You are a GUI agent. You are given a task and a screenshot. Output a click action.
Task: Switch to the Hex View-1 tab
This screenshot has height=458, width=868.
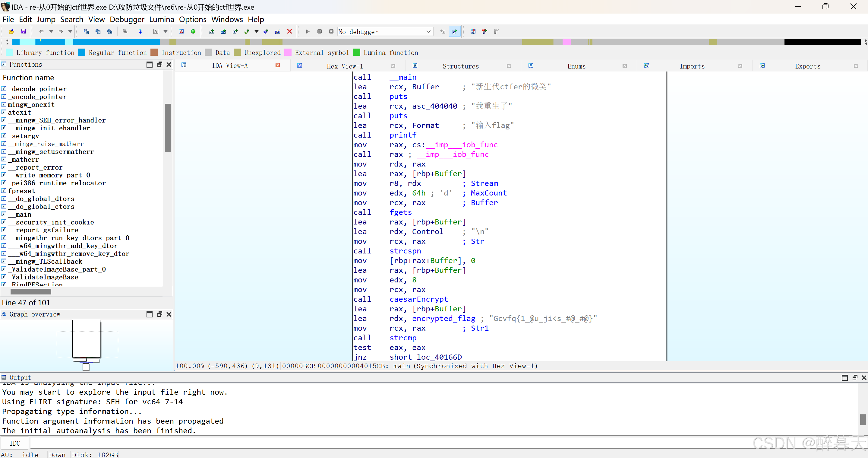pos(344,66)
